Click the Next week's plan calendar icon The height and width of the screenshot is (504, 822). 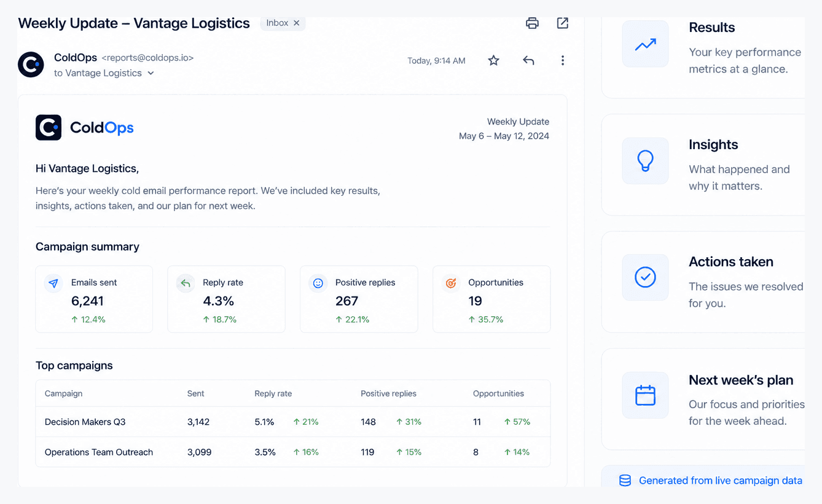point(645,395)
